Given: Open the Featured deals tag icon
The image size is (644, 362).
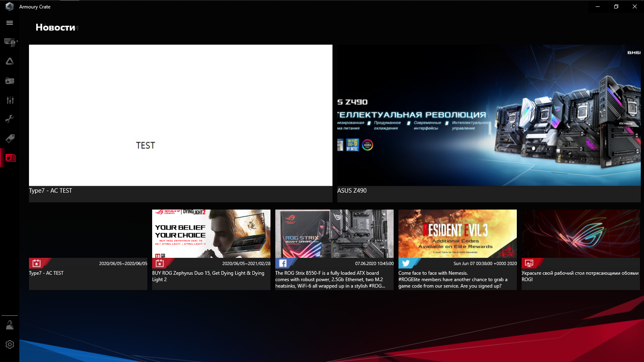Looking at the screenshot, I should pyautogui.click(x=10, y=139).
